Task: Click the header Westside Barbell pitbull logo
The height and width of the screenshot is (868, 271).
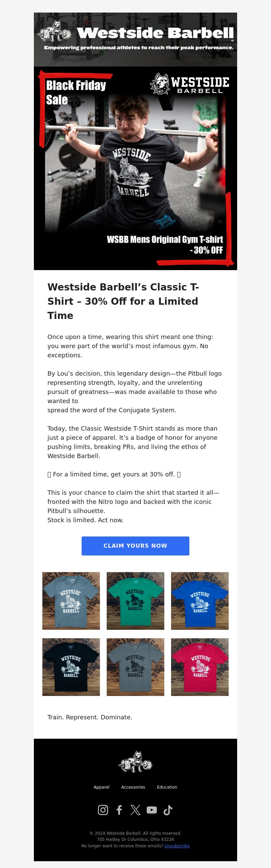Action: click(55, 31)
